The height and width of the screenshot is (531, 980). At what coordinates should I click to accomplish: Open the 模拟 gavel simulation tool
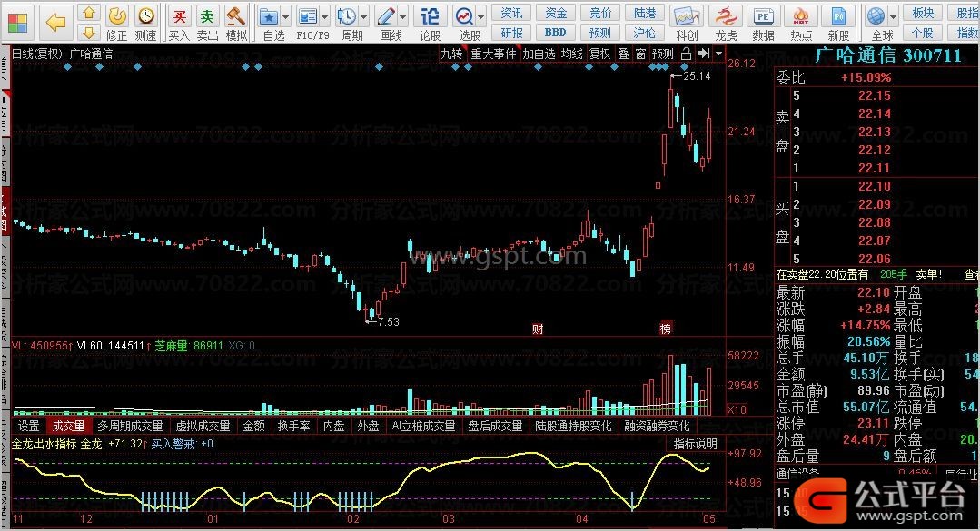pyautogui.click(x=235, y=16)
